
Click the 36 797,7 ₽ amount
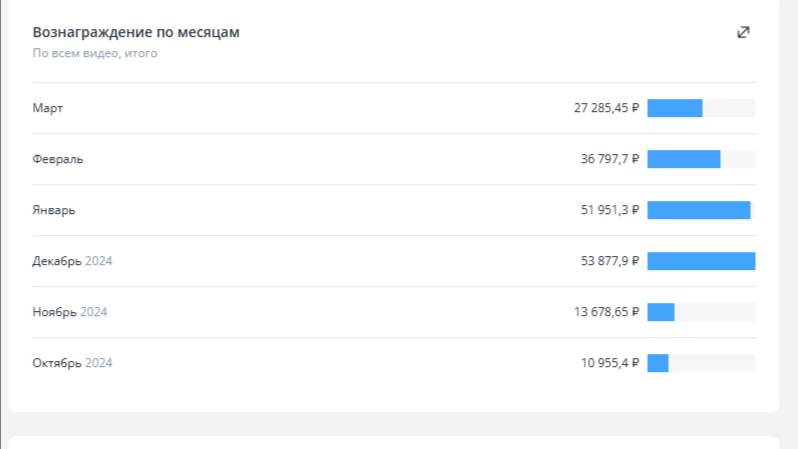610,159
